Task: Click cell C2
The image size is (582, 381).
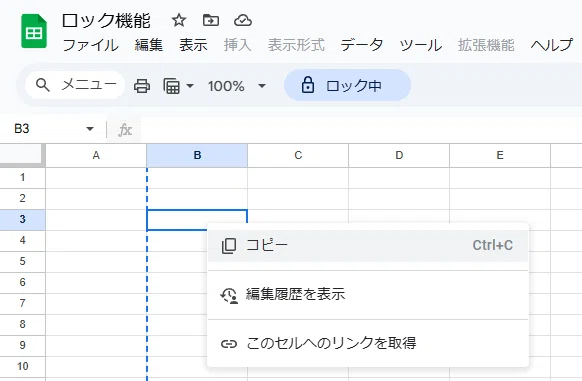Action: coord(298,199)
